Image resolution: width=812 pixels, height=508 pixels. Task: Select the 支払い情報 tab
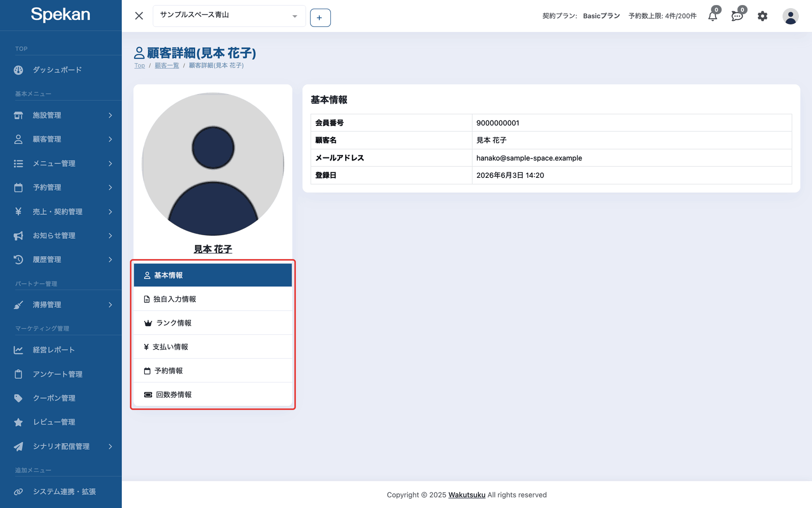[213, 347]
